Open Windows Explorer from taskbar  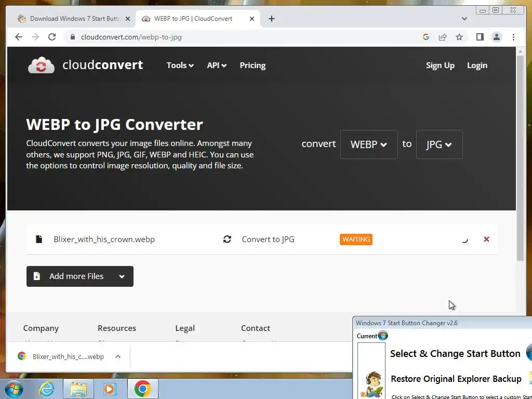(x=78, y=389)
